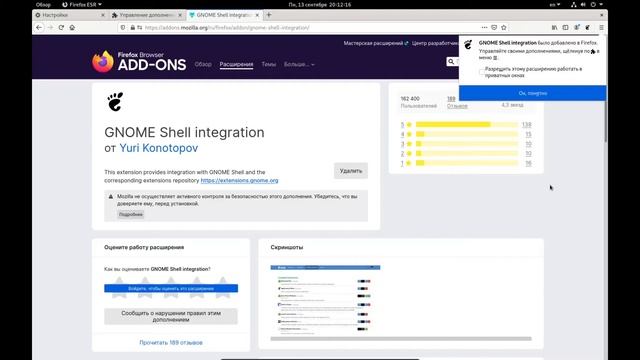Toggle the sidebar view icon
The height and width of the screenshot is (360, 640).
[565, 27]
